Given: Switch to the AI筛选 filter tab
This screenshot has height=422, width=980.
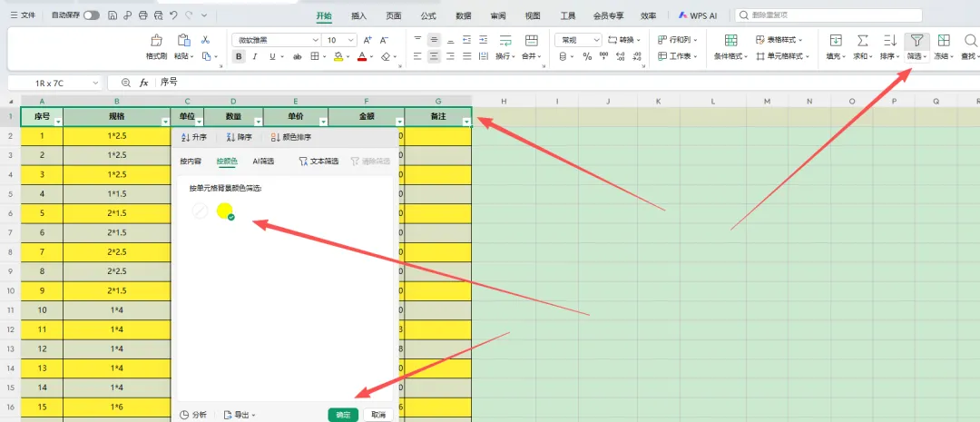Looking at the screenshot, I should click(x=263, y=162).
